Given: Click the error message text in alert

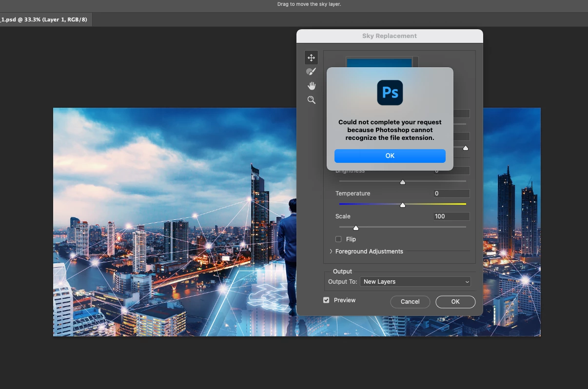Looking at the screenshot, I should (x=390, y=130).
